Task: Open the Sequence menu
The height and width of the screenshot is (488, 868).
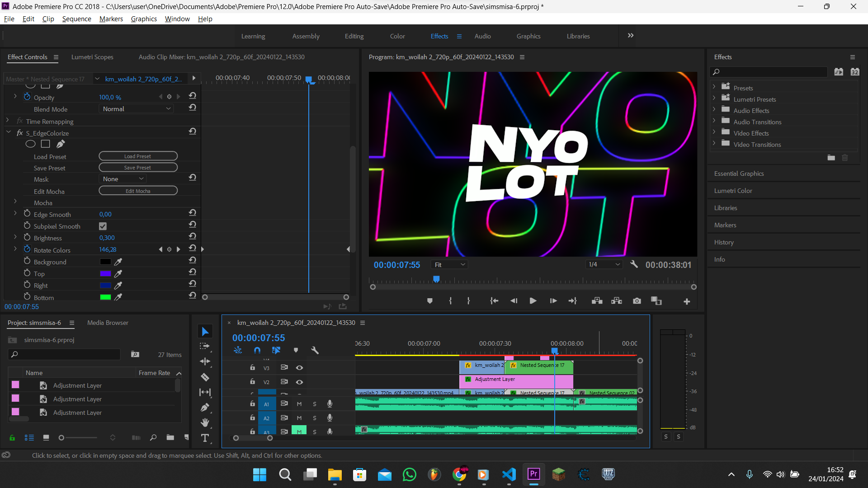Action: pos(76,19)
